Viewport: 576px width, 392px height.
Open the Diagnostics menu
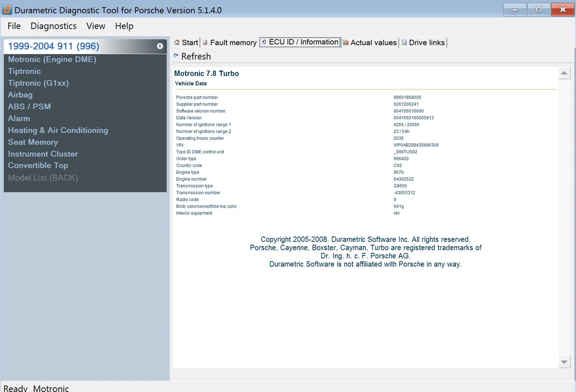pyautogui.click(x=54, y=26)
